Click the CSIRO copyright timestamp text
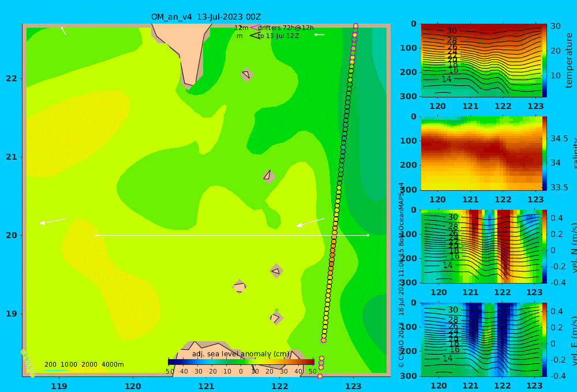This screenshot has height=392, width=577. click(401, 275)
